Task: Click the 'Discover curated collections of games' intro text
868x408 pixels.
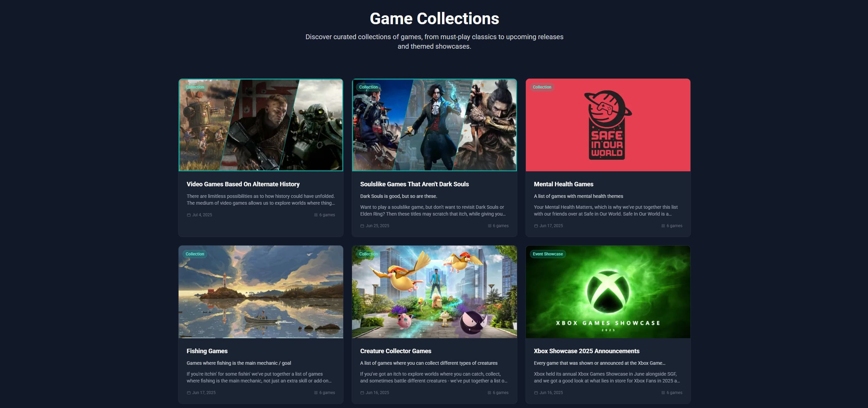Action: [x=434, y=42]
